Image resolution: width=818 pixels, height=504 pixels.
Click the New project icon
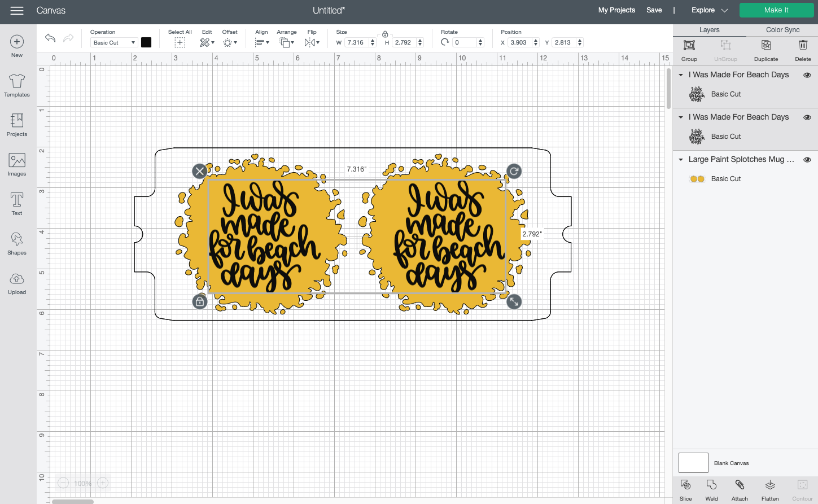(x=17, y=42)
